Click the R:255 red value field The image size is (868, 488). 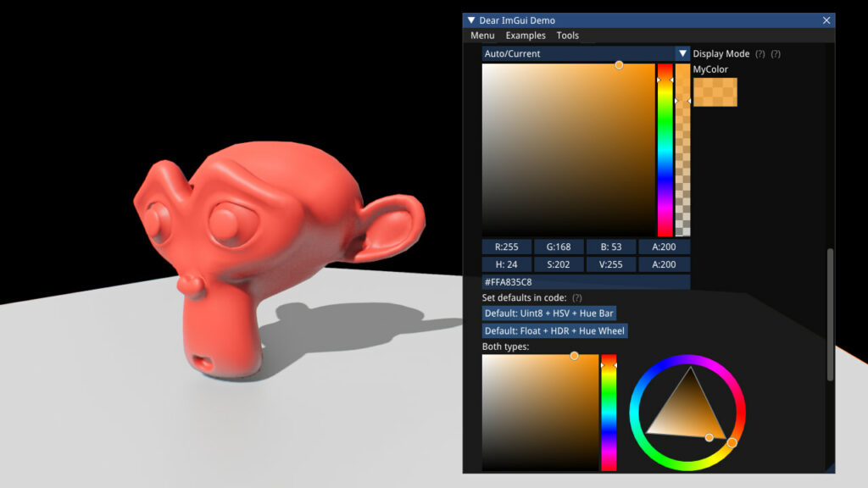(507, 247)
